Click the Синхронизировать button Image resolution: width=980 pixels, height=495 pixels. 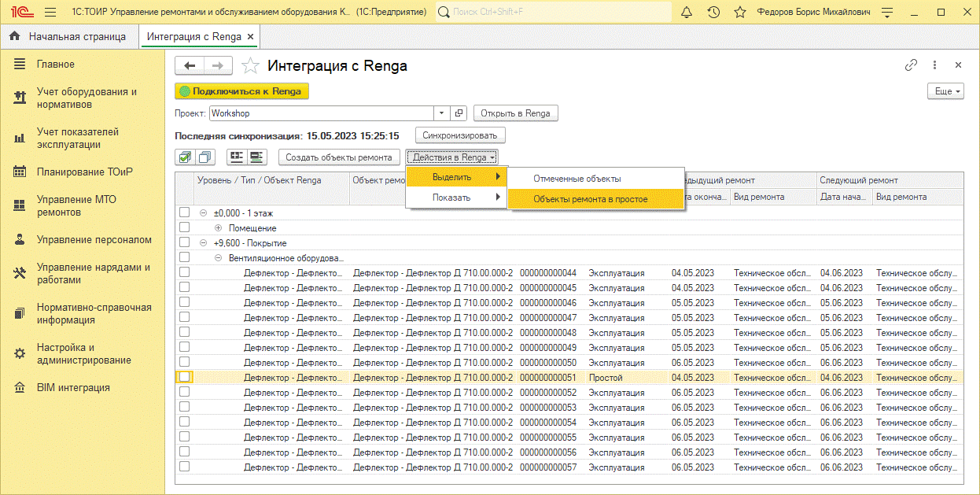pyautogui.click(x=460, y=135)
